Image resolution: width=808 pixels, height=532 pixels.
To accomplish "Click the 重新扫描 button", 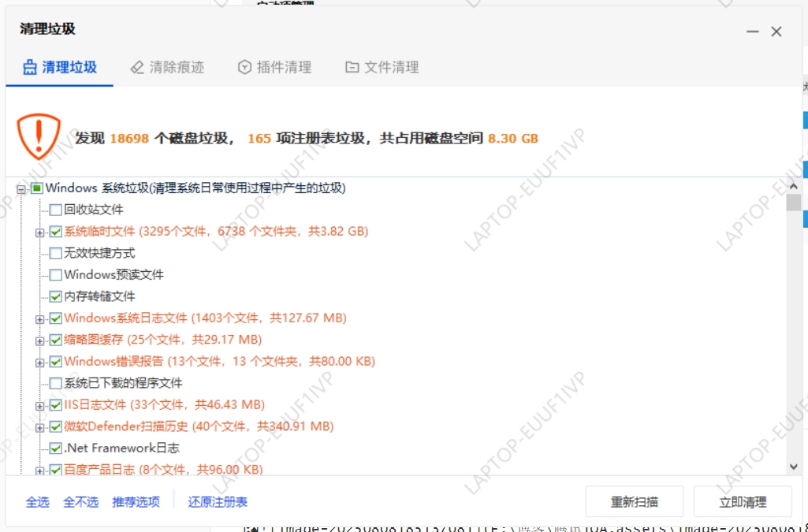I will tap(635, 502).
